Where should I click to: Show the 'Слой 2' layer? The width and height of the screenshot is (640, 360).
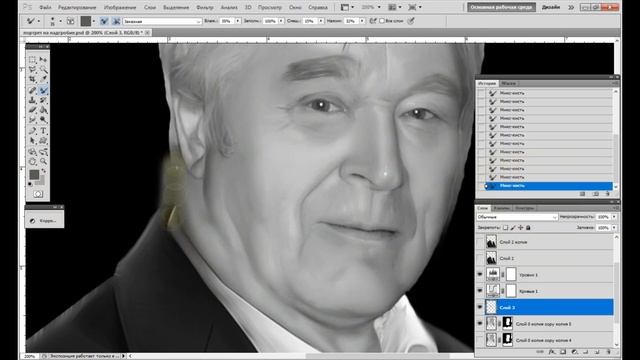click(x=480, y=258)
